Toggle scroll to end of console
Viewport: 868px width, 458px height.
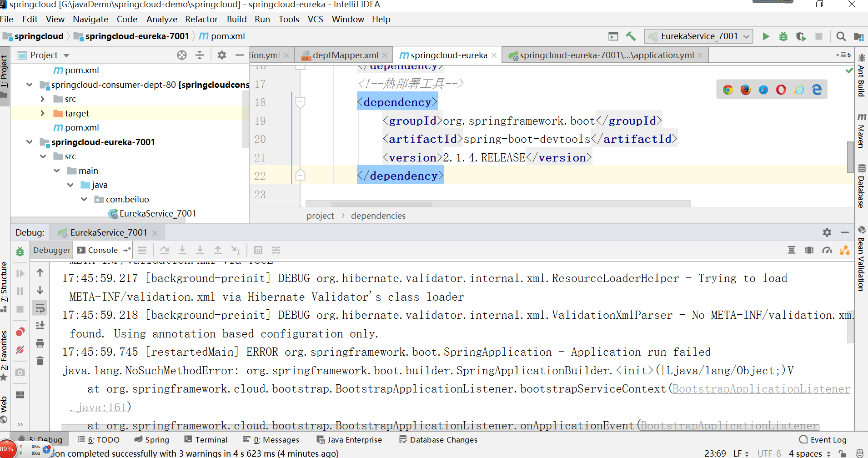coord(40,325)
